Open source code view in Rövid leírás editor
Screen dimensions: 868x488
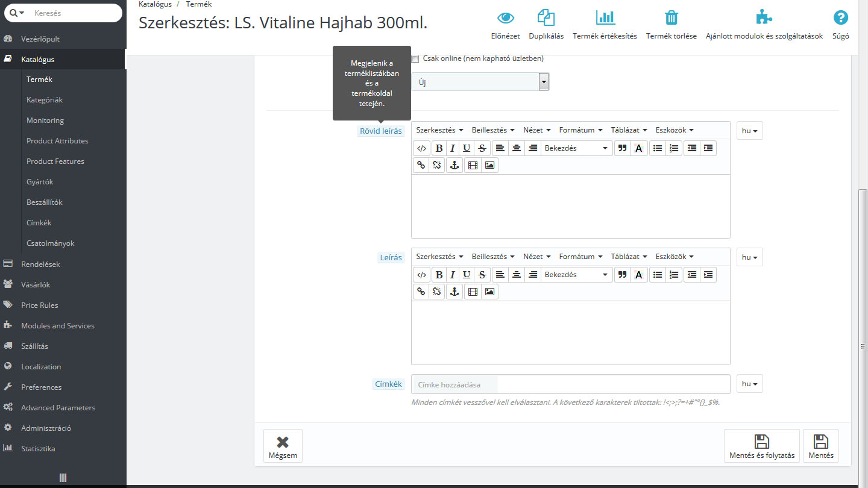[422, 148]
